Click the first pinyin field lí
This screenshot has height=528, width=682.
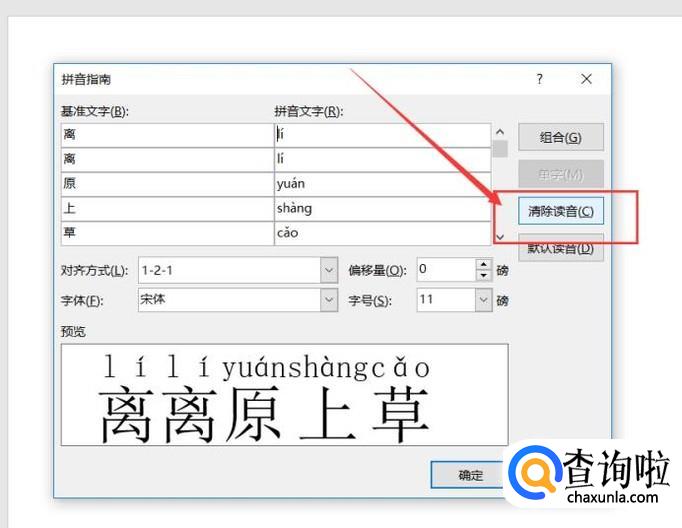(383, 135)
